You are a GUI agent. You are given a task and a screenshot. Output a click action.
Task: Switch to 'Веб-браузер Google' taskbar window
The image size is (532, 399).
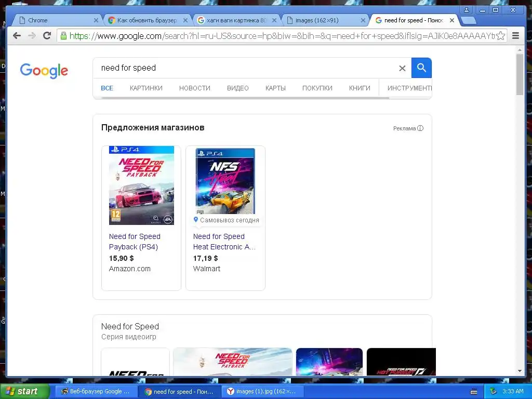(x=96, y=392)
